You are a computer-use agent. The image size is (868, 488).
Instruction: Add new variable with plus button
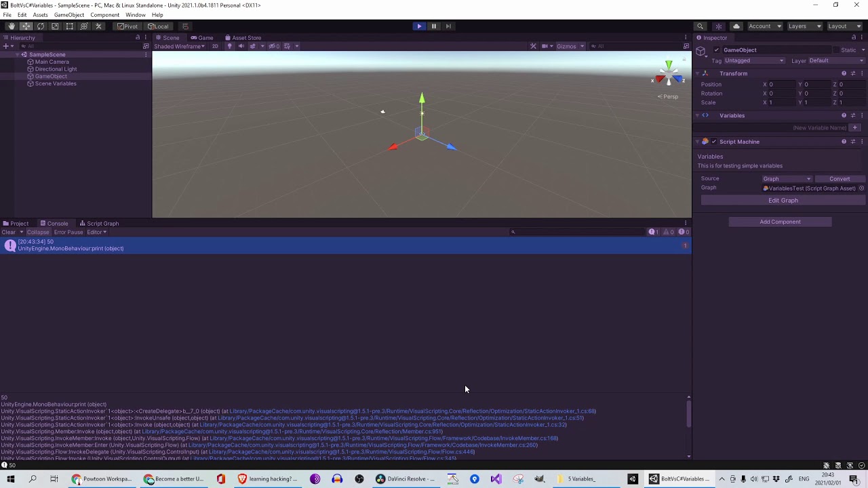855,127
